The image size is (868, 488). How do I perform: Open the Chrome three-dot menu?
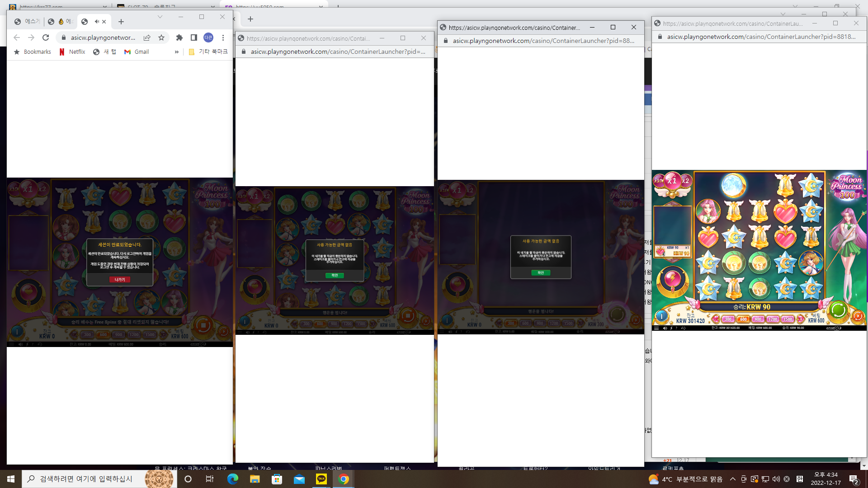223,38
